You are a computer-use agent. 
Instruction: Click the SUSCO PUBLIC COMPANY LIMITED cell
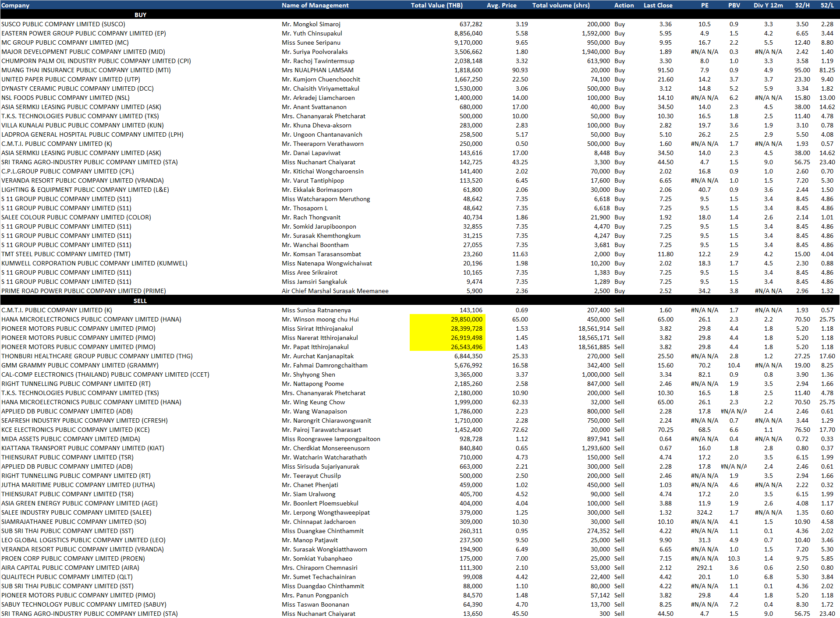click(63, 24)
